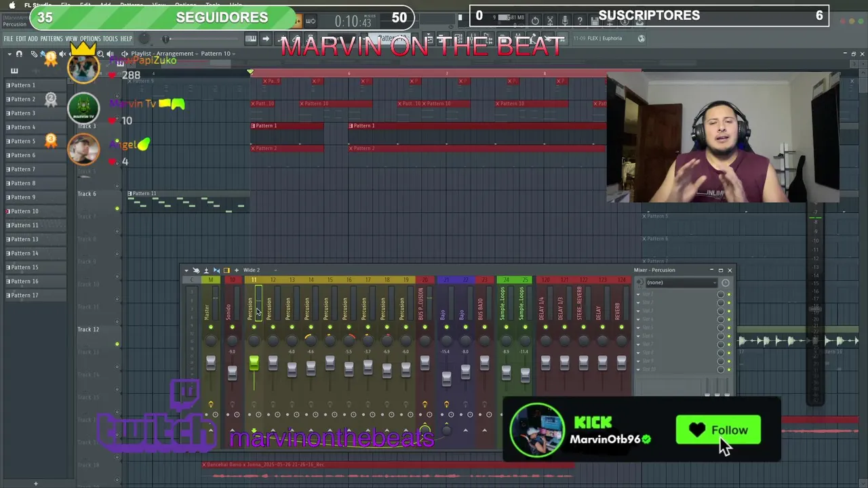Toggle Slot 1 effect enable LED
The width and height of the screenshot is (868, 488).
coord(729,294)
